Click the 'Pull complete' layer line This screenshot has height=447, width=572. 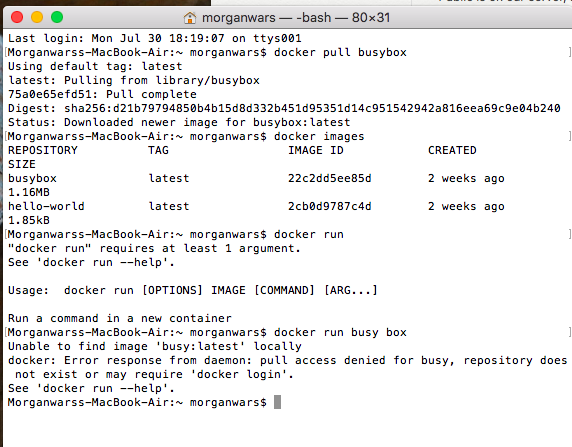click(x=102, y=95)
